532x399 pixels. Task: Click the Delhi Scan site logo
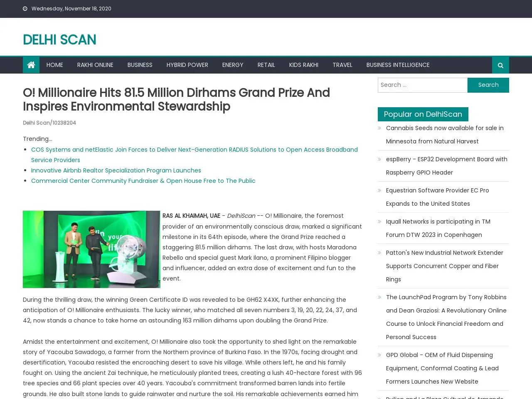pos(59,40)
